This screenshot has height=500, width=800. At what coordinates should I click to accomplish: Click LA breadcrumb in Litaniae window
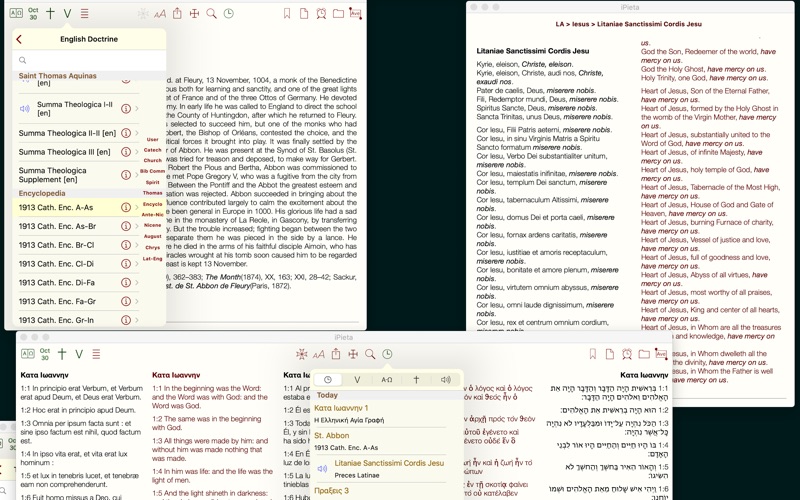[x=560, y=24]
